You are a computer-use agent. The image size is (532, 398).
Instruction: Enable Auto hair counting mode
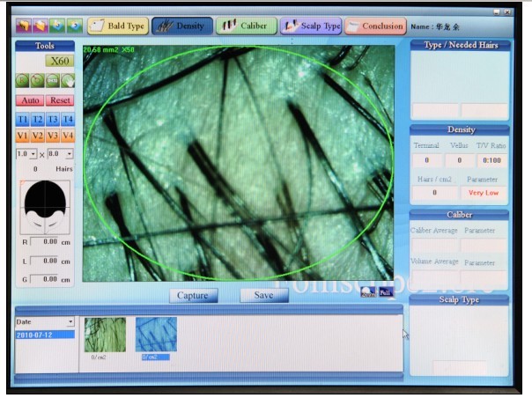pos(30,100)
